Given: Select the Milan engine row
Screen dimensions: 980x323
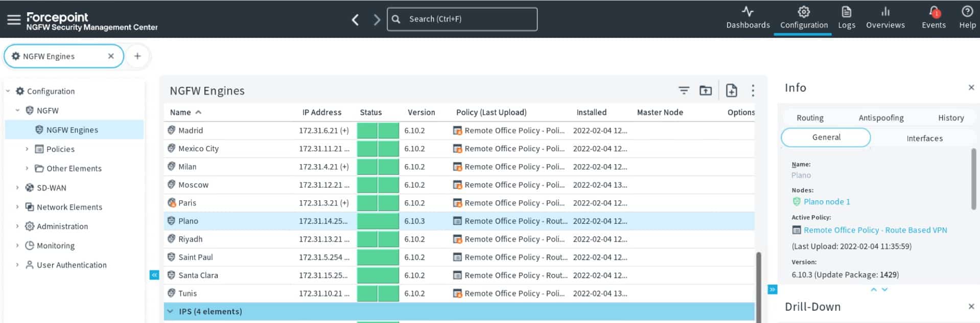Looking at the screenshot, I should click(459, 167).
